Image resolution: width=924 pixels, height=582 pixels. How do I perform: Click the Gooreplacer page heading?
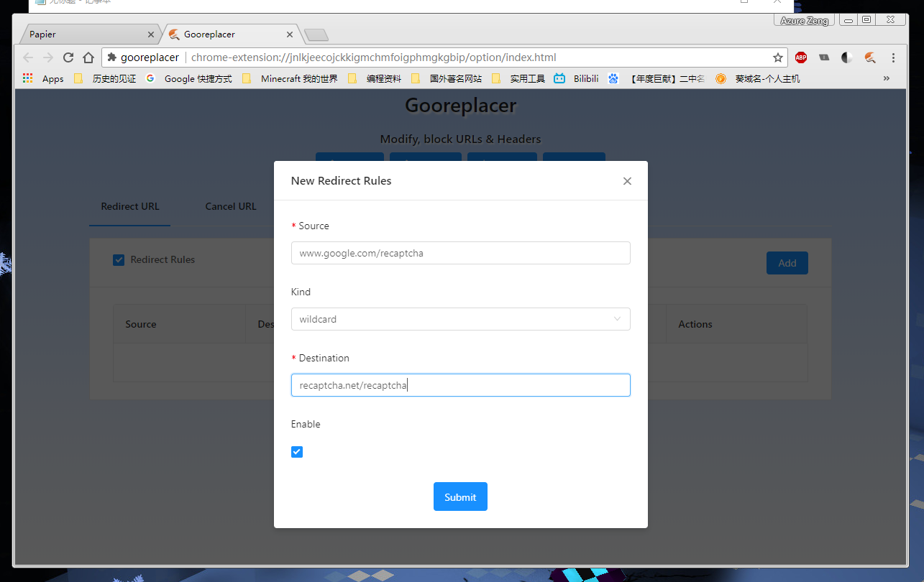(461, 106)
